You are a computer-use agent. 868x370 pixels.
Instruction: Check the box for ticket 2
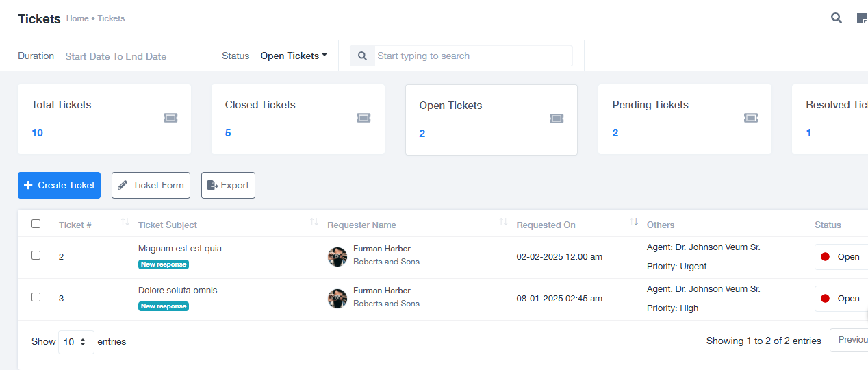[36, 256]
